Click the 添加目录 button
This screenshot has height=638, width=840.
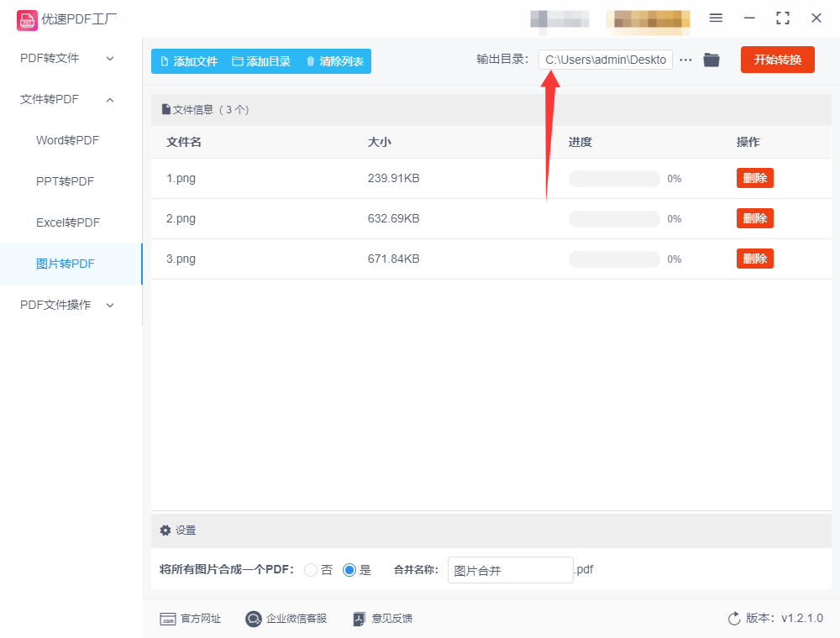click(261, 61)
